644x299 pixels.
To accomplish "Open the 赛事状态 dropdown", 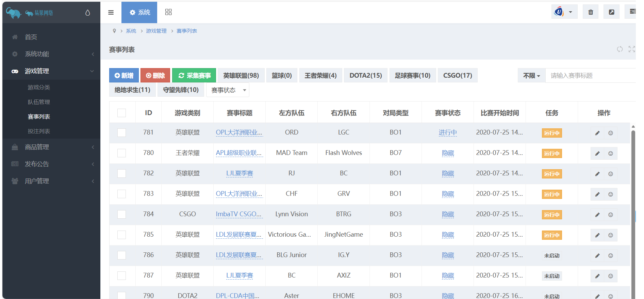I will 228,90.
